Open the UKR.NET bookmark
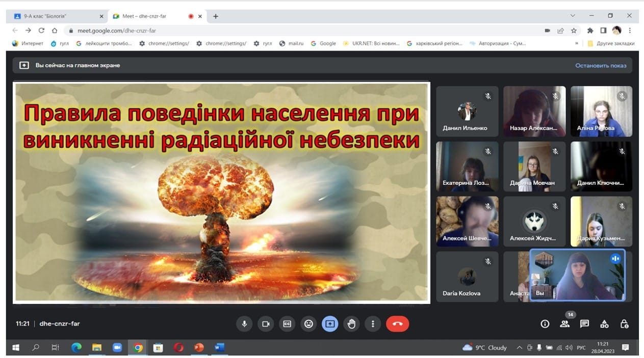 371,44
